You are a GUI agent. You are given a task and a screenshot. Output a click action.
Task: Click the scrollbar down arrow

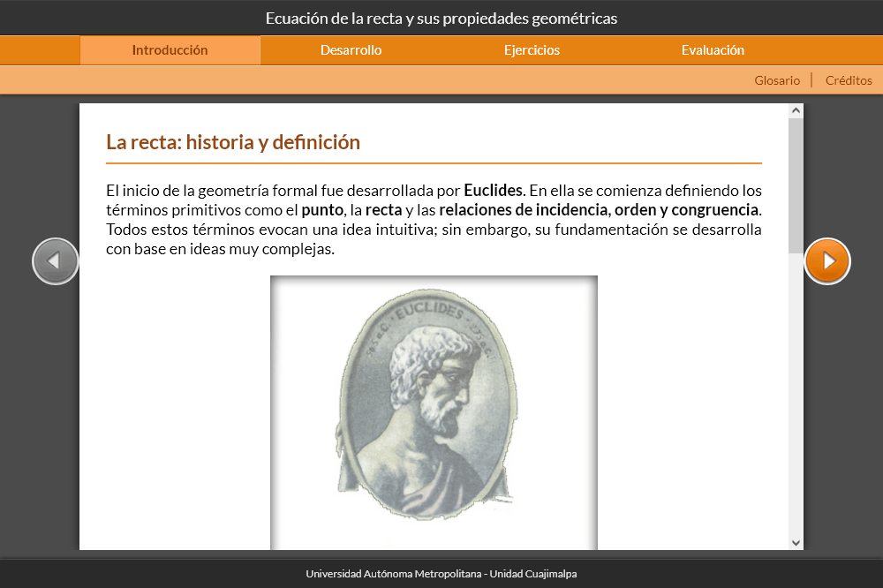click(796, 543)
